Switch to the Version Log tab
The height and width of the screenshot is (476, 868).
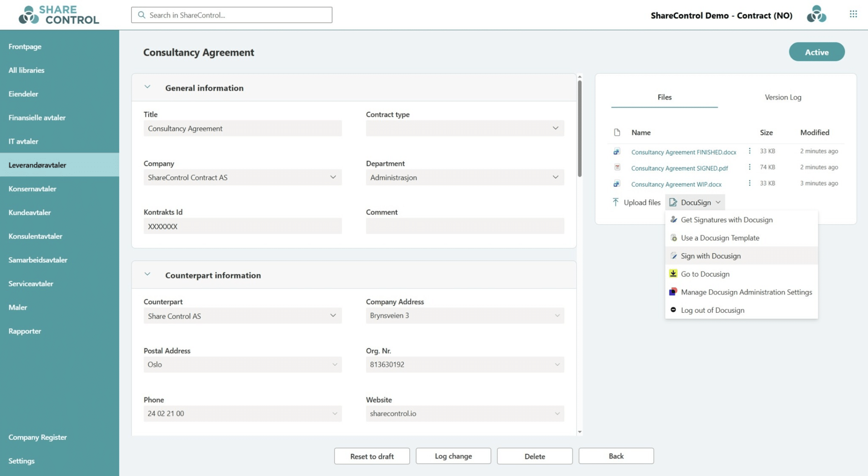point(783,97)
